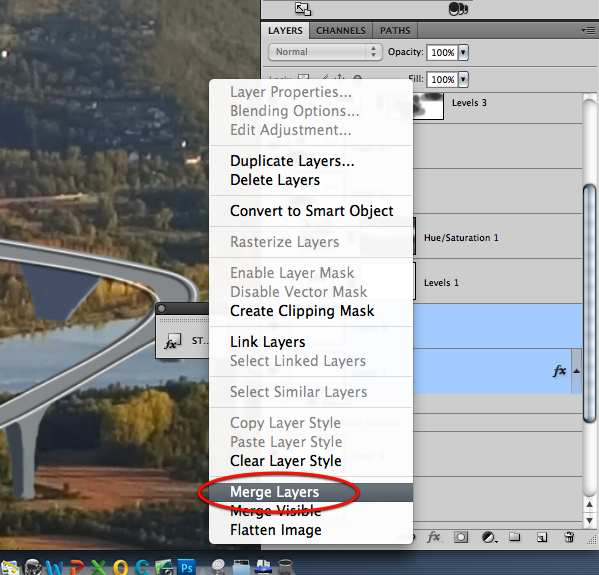Click the greyed Select Similar Layers entry

(311, 392)
